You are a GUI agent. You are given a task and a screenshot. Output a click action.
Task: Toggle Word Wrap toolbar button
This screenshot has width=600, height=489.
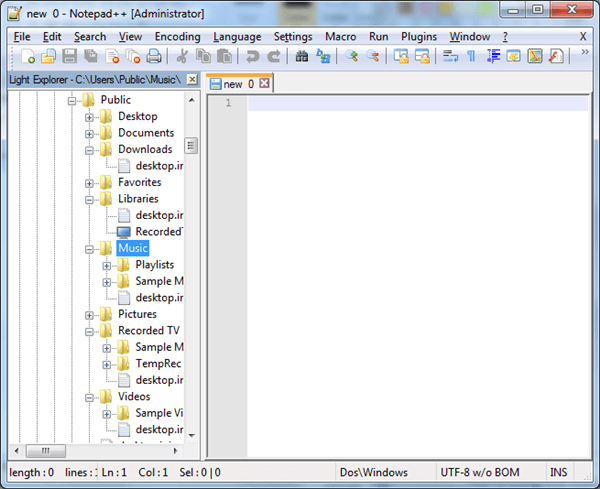coord(448,56)
